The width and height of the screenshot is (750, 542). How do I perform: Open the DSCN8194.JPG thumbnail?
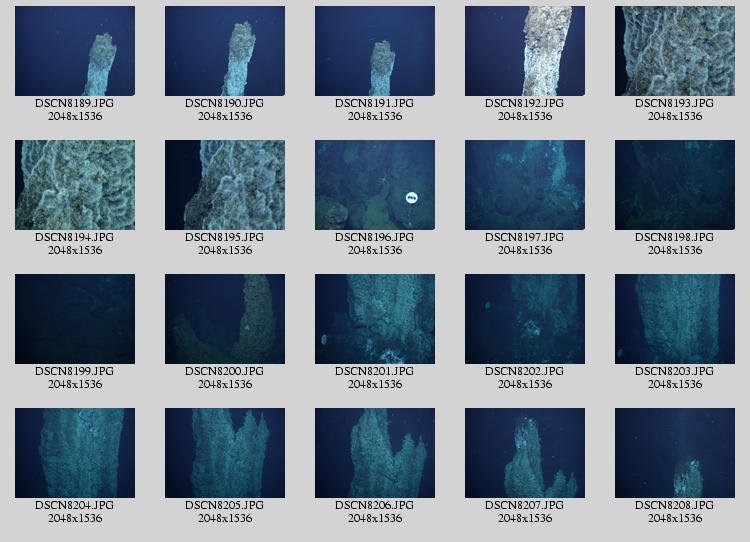(x=75, y=185)
